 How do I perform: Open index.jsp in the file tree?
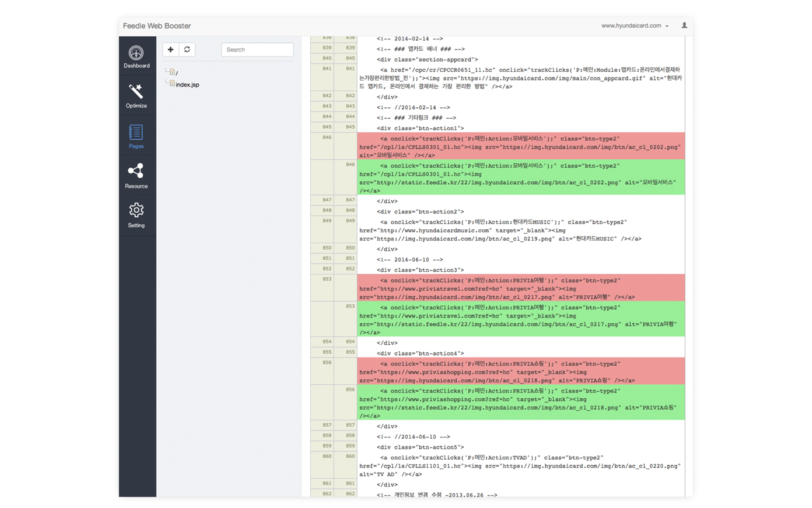pyautogui.click(x=187, y=84)
